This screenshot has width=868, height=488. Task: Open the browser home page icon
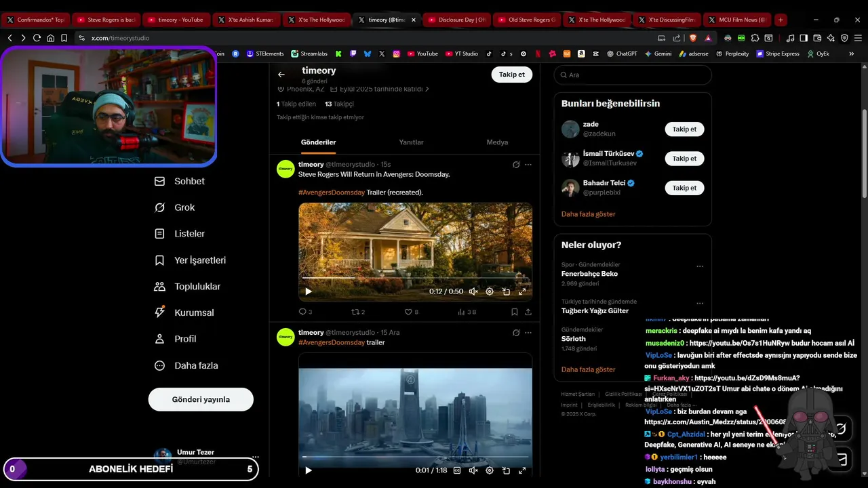point(50,38)
